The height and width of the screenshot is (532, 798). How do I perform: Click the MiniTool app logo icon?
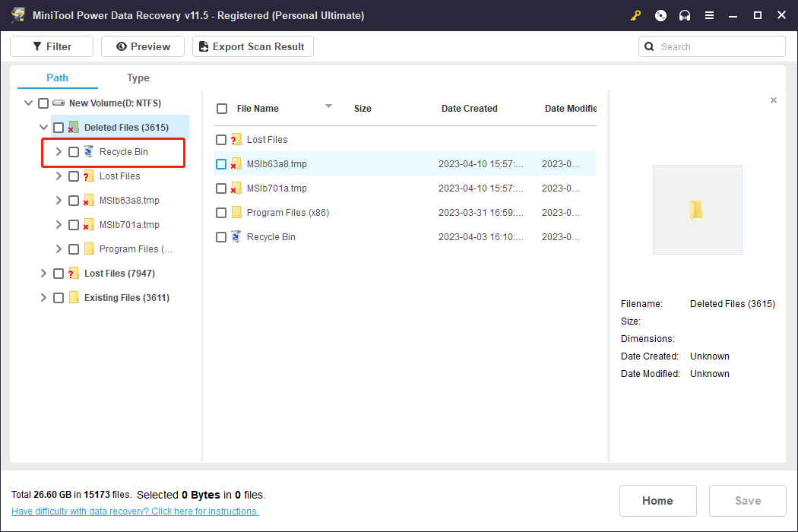(17, 14)
